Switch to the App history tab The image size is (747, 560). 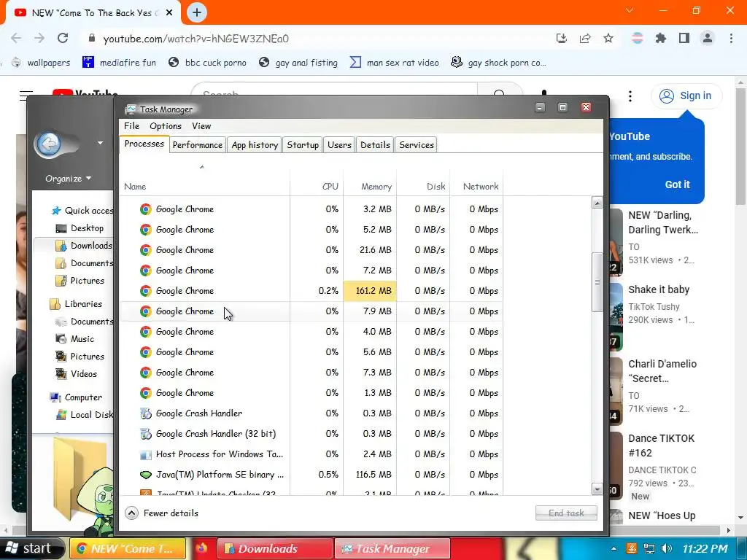pyautogui.click(x=255, y=145)
